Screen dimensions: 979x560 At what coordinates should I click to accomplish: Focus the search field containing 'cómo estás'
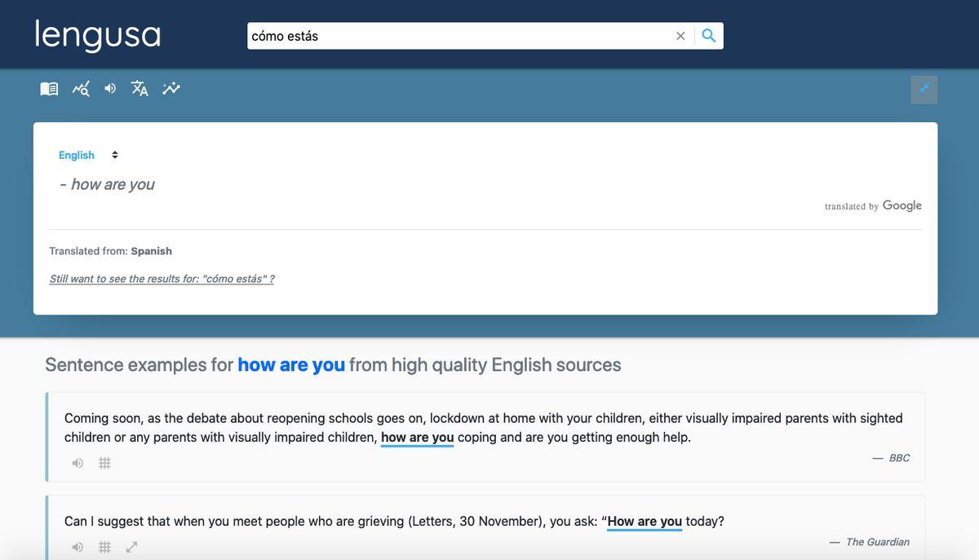click(x=457, y=36)
